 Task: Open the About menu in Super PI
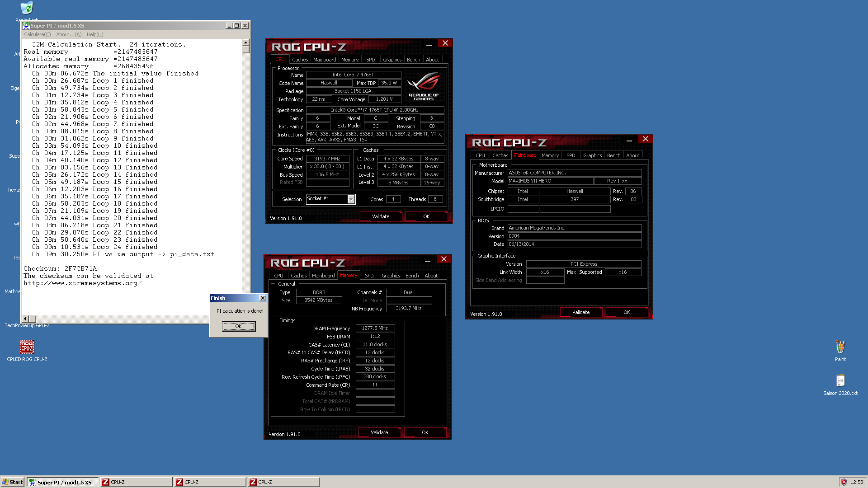[x=69, y=34]
